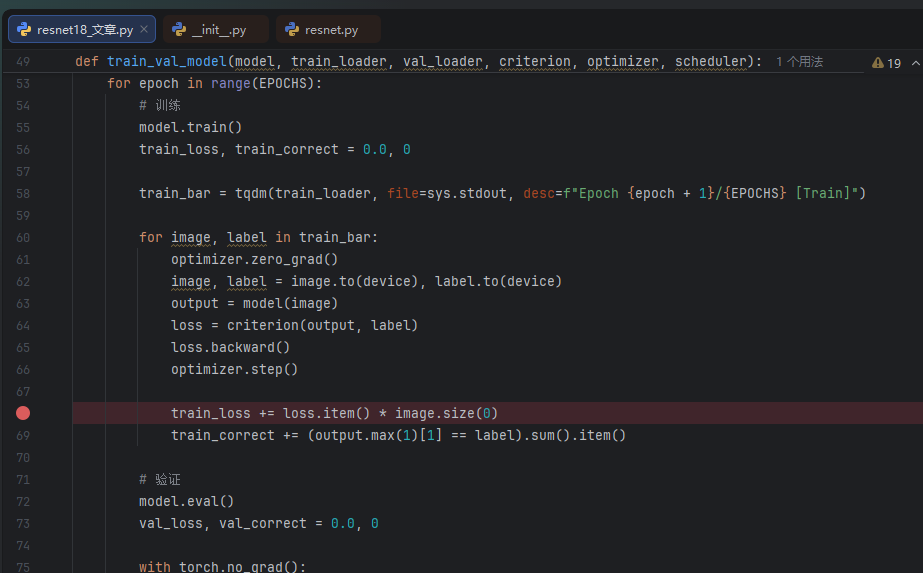Screen dimensions: 923x573
Task: Click 'loss.backward()' line
Action: 230,347
